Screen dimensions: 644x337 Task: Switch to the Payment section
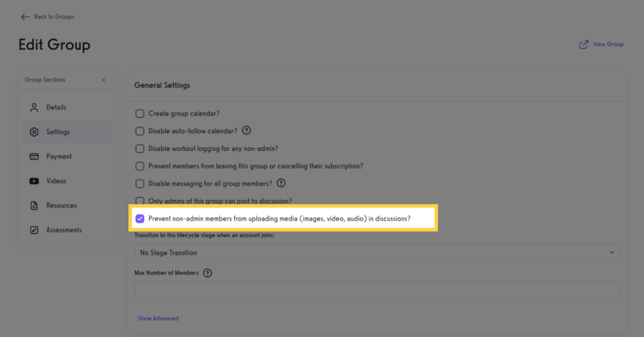pos(58,156)
